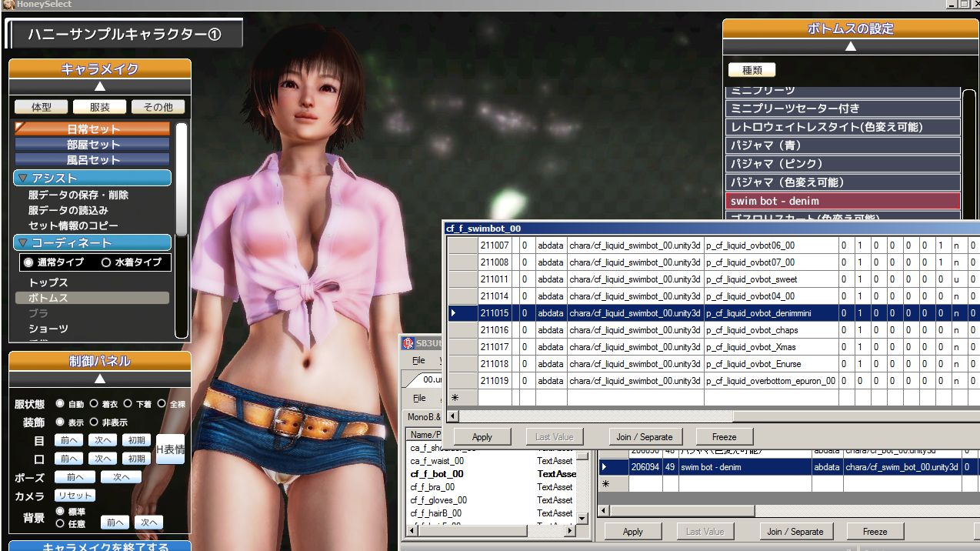
Task: Select レトロウェイトレスタイト(色変え可能) item
Action: coord(843,127)
